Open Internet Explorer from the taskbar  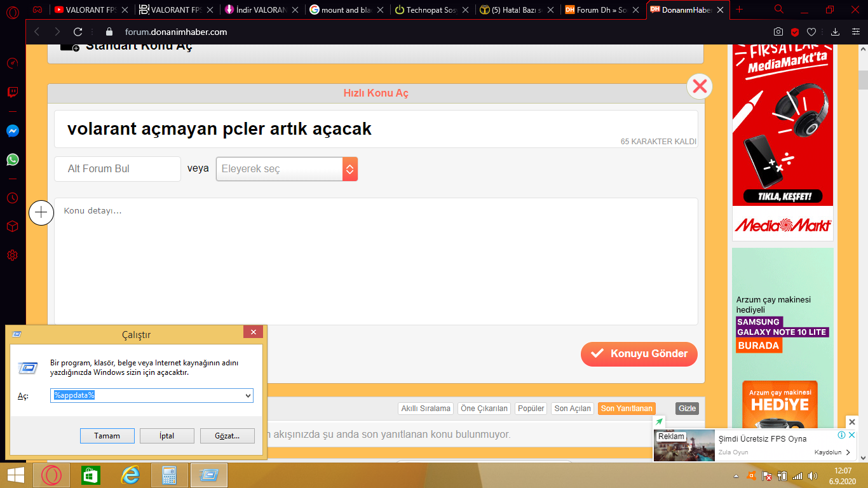pyautogui.click(x=130, y=475)
